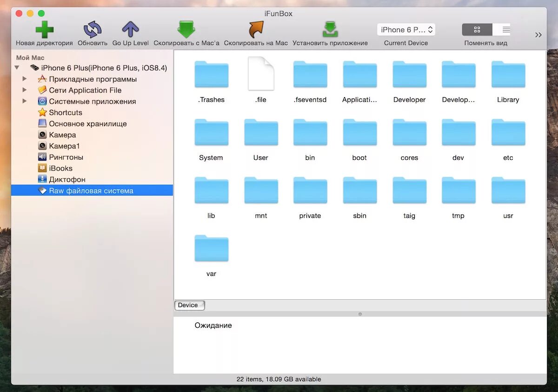Click the Ожидание status text
The image size is (558, 392).
pyautogui.click(x=213, y=326)
